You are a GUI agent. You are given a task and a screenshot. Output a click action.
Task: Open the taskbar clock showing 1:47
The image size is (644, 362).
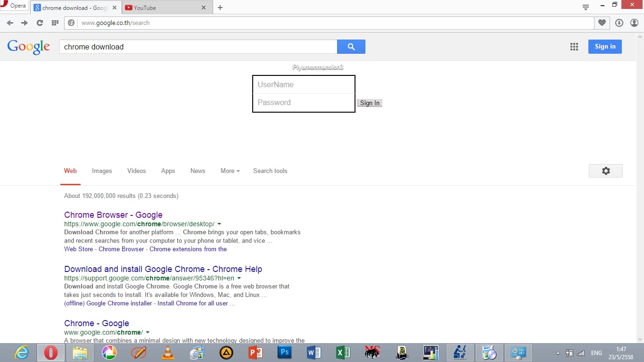pos(621,353)
